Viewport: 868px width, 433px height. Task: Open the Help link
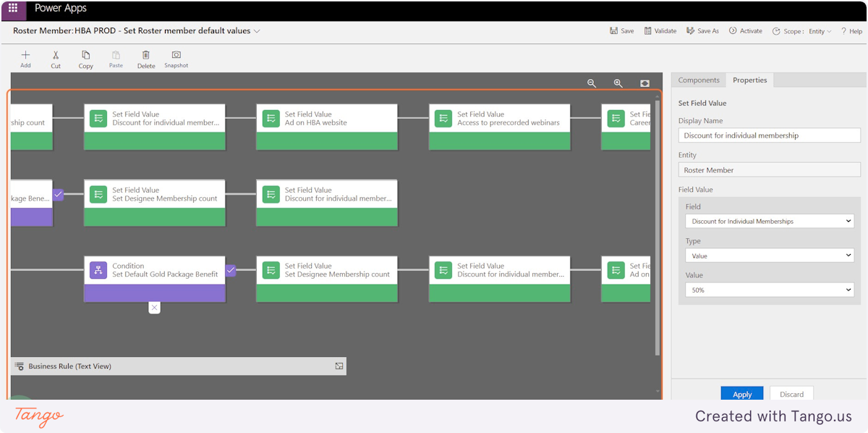point(851,31)
